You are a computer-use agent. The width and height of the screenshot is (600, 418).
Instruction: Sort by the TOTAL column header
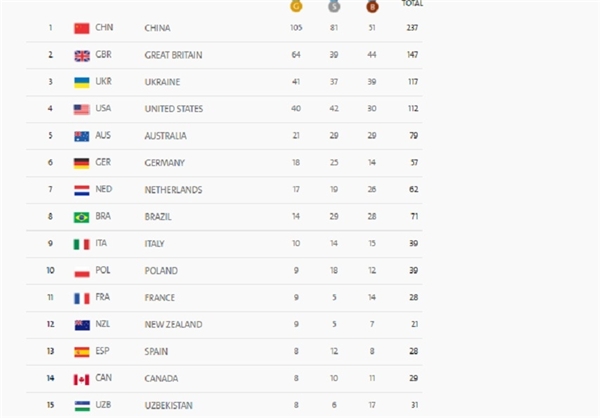412,3
